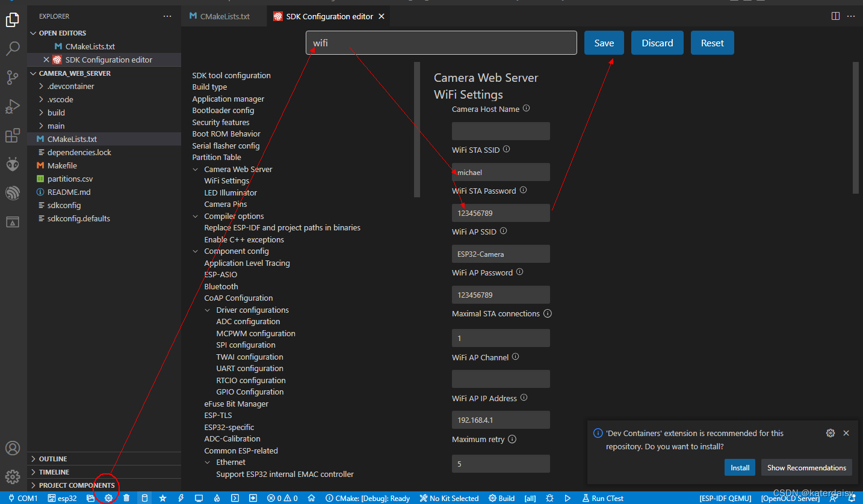The width and height of the screenshot is (863, 504).
Task: Click the build, flash and monitor flame icon
Action: [217, 498]
